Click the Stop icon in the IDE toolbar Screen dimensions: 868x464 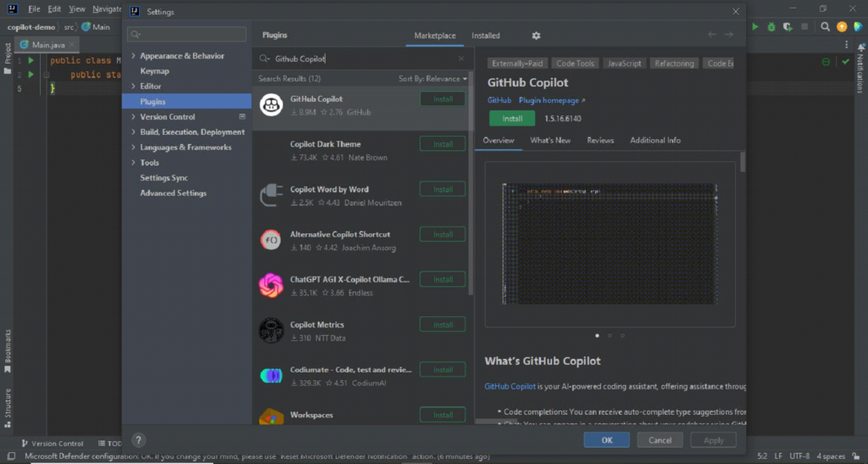tap(804, 26)
